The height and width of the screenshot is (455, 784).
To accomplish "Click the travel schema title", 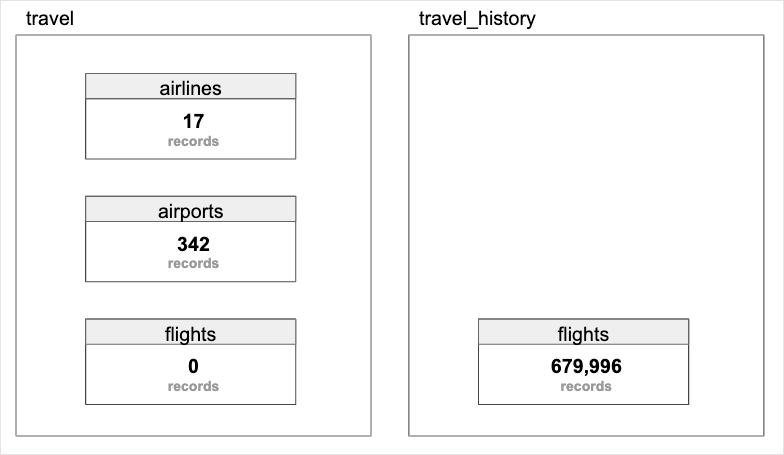I will 49,18.
